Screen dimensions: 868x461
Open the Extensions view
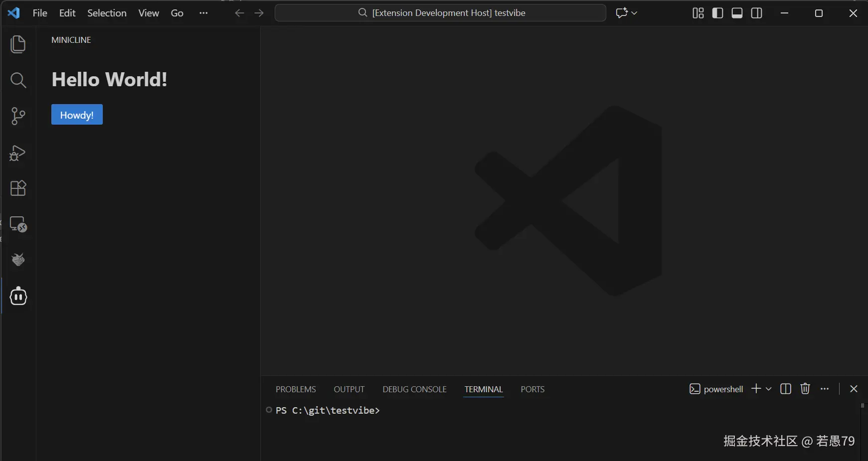coord(18,188)
